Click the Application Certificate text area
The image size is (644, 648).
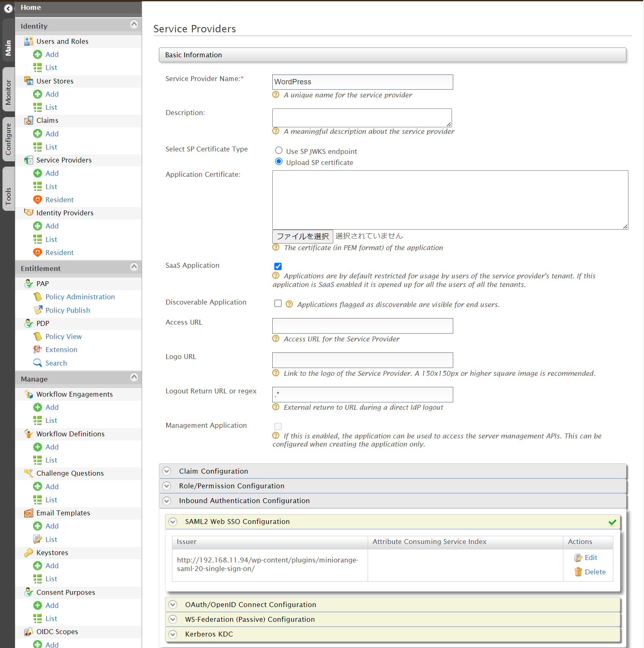[450, 200]
